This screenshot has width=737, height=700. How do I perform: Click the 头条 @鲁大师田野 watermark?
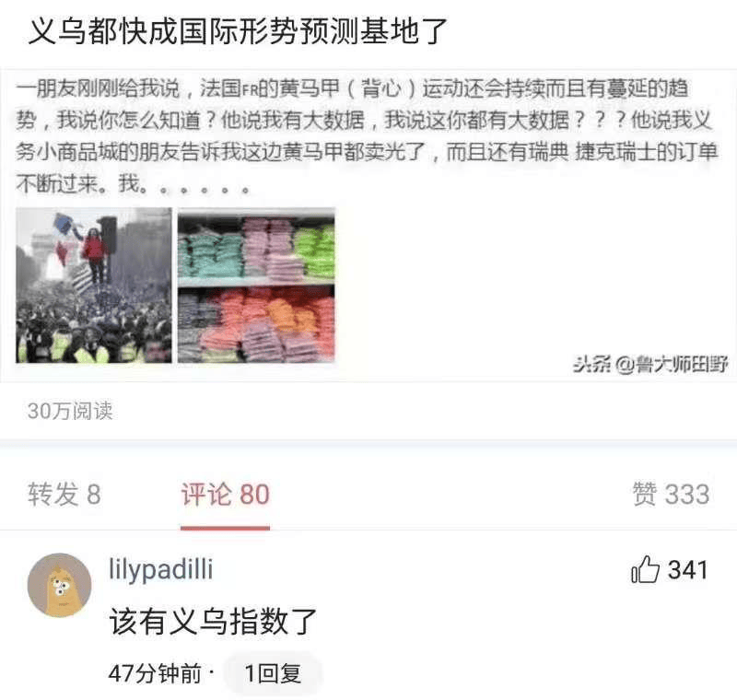pos(650,365)
